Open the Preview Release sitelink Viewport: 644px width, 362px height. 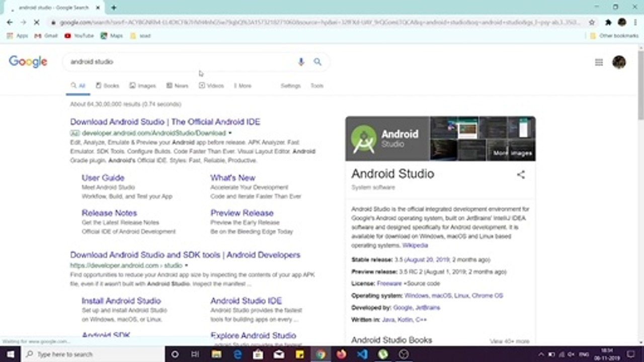click(242, 213)
